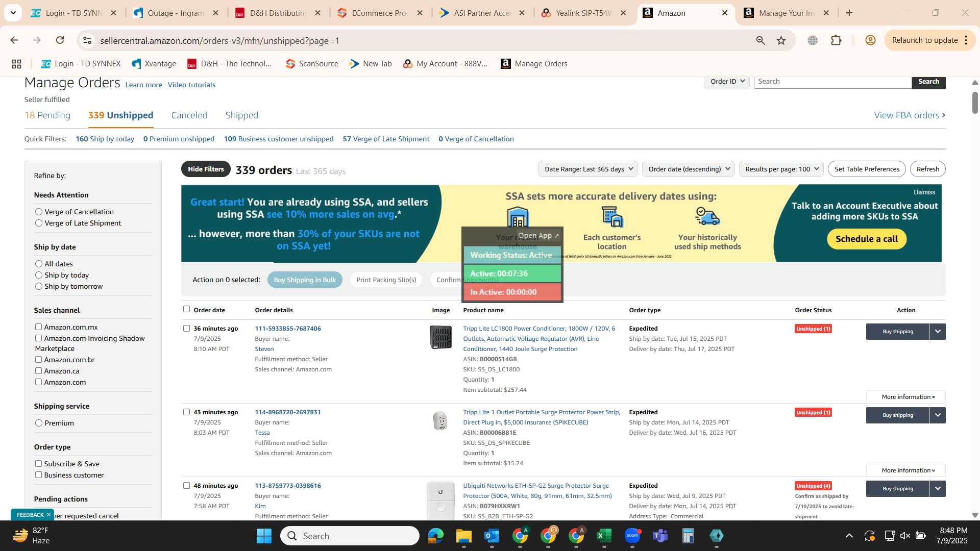Expand Buy shipping arrow for Ubiquiti order
This screenshot has height=551, width=980.
[x=938, y=489]
